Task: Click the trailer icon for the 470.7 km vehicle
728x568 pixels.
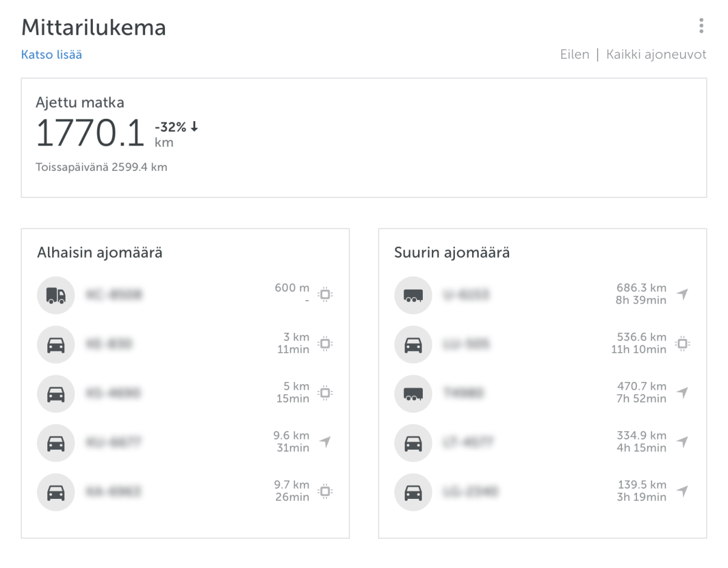Action: point(413,393)
